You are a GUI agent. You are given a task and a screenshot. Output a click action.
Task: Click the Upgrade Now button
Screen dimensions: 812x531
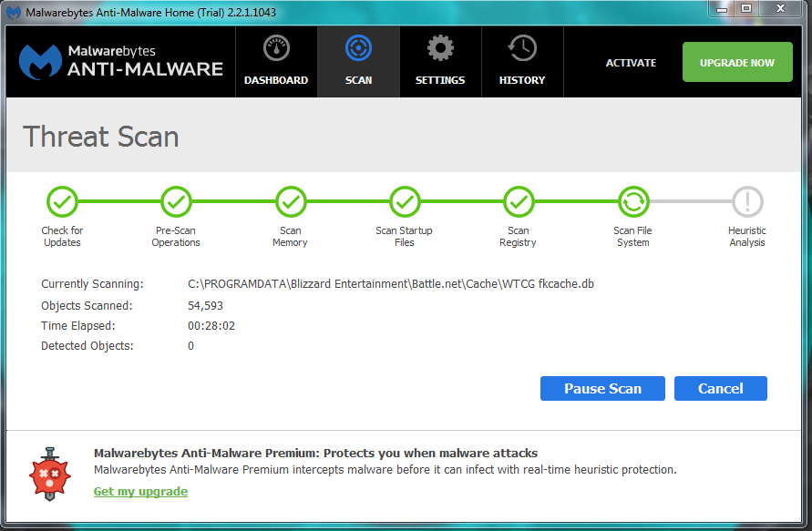(x=737, y=62)
